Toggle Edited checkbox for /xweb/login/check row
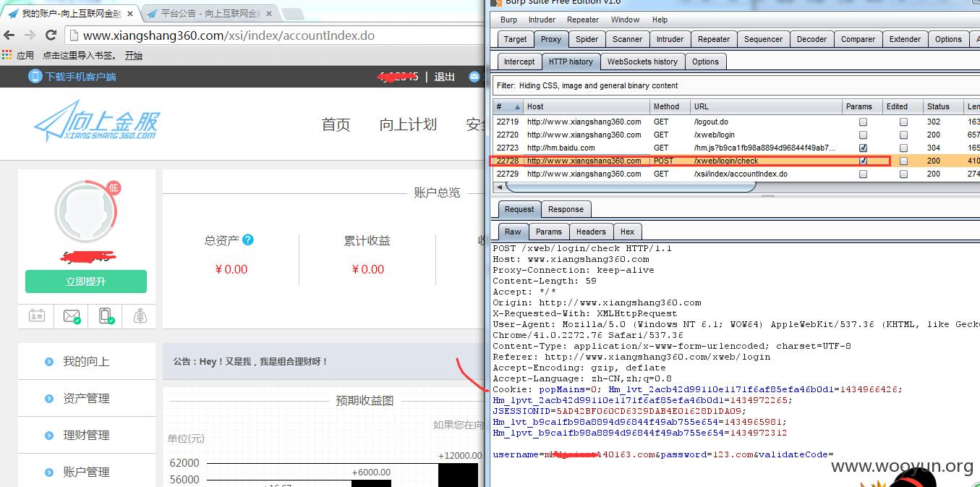Viewport: 980px width, 487px height. (x=903, y=161)
